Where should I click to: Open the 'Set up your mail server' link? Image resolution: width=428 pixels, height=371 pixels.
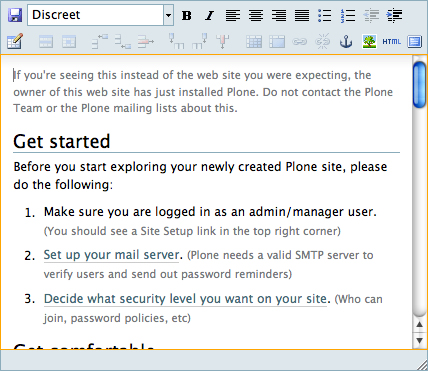coord(111,255)
